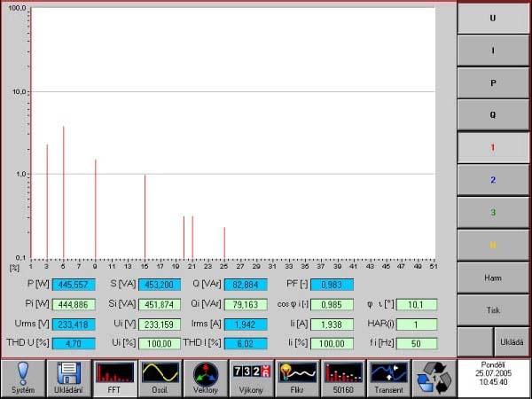The height and width of the screenshot is (399, 532).
Task: Click the Si [VA] value 451,874
Action: (x=160, y=305)
